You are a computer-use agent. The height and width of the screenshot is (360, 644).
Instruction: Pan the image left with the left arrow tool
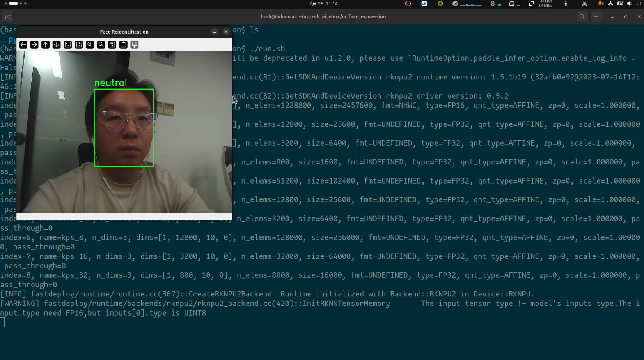(23, 45)
